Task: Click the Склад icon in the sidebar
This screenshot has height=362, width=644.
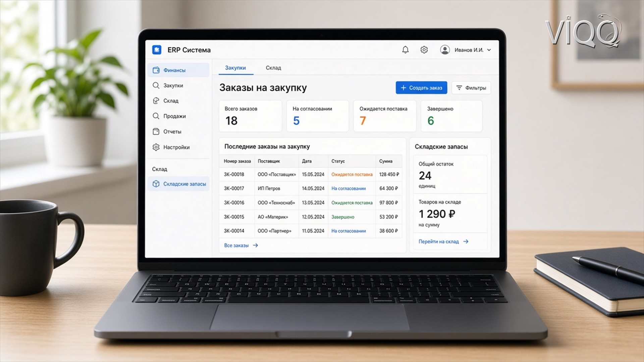Action: [156, 101]
